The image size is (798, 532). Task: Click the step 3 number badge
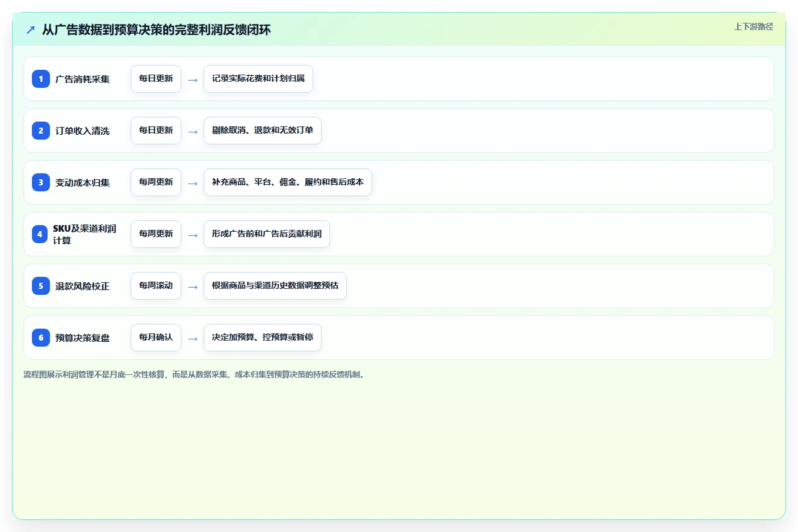[x=41, y=182]
